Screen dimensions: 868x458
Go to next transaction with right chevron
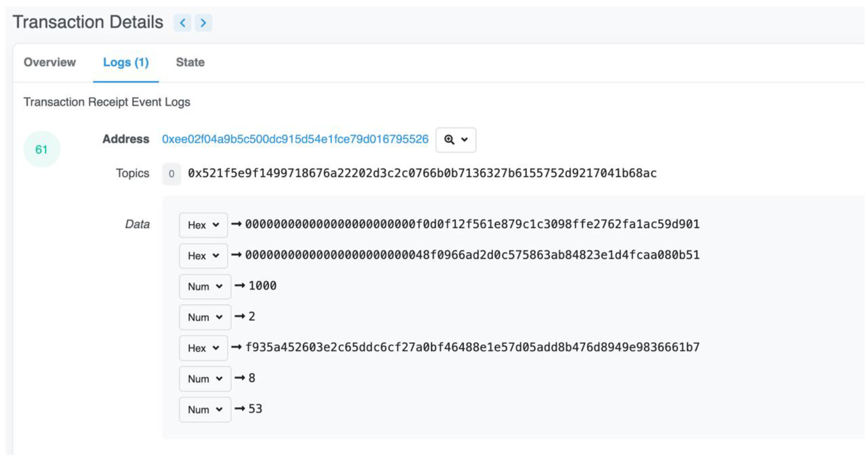pos(203,23)
